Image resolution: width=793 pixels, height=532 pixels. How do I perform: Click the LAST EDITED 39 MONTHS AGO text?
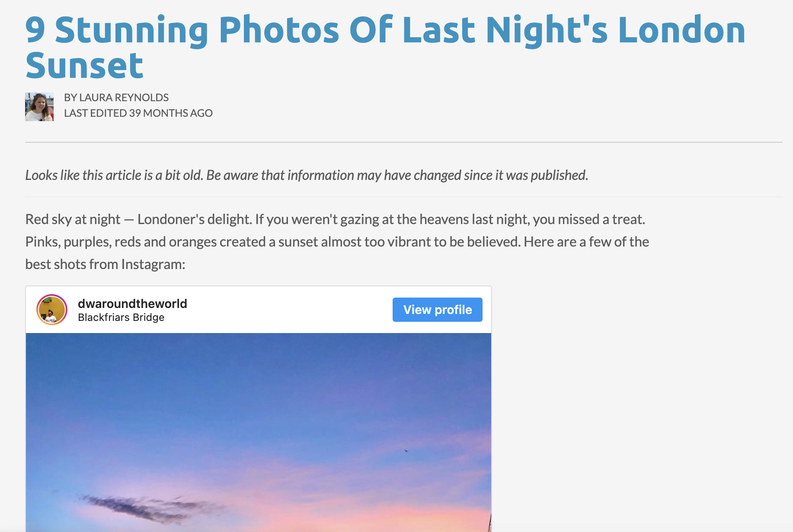[x=138, y=113]
